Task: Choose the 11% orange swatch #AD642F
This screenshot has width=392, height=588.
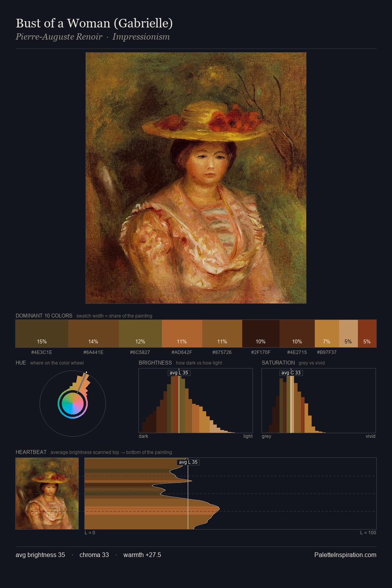Action: click(182, 334)
